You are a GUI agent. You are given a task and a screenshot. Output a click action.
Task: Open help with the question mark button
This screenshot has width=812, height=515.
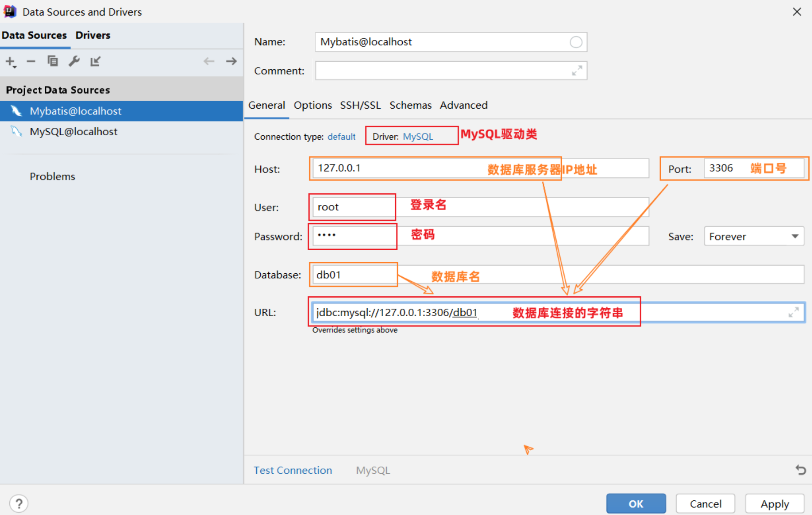tap(19, 503)
